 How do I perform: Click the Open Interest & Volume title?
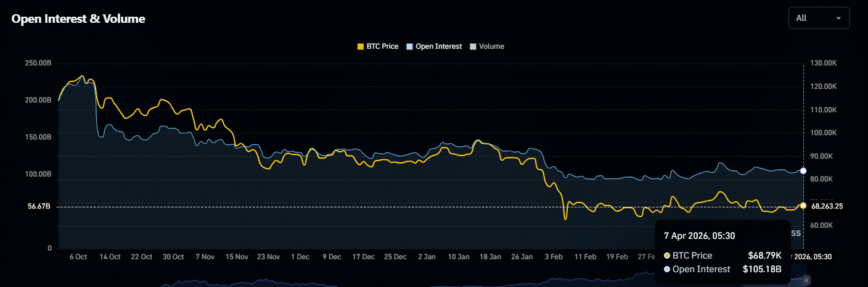[78, 19]
